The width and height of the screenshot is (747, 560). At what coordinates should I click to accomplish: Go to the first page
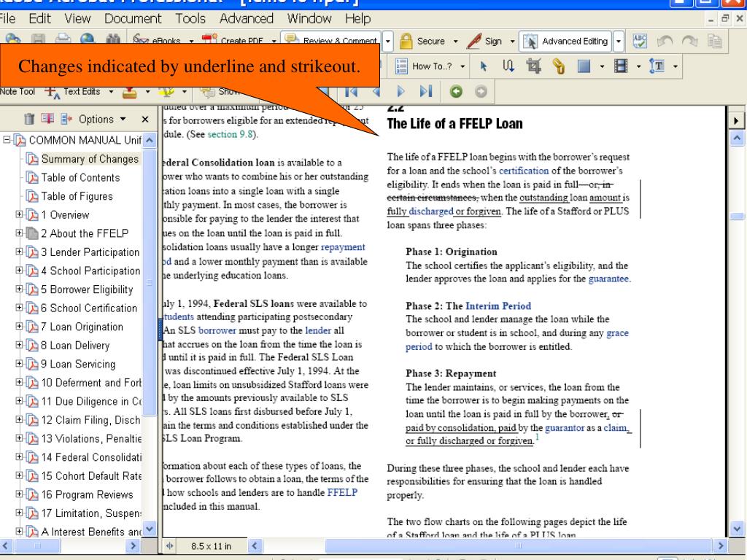(x=351, y=91)
